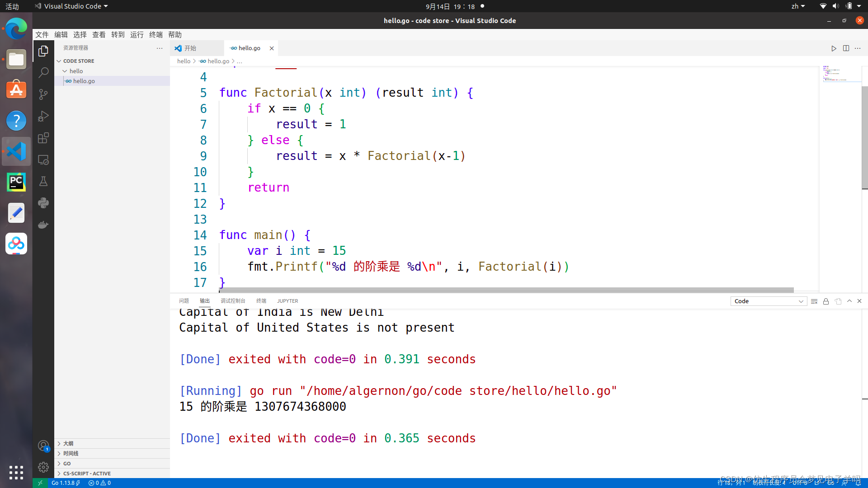Launch Microsoft Edge from the dock

point(16,29)
